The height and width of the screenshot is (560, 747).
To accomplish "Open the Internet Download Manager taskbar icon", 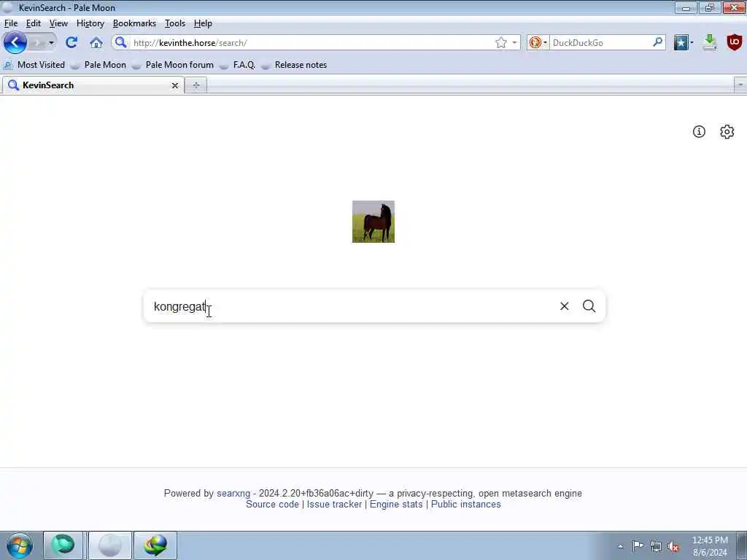I will [x=155, y=545].
